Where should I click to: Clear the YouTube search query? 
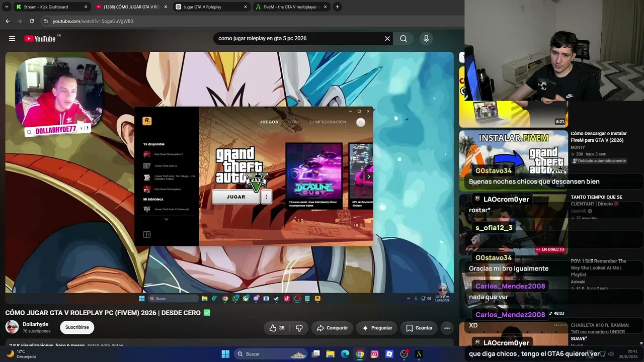pyautogui.click(x=387, y=39)
